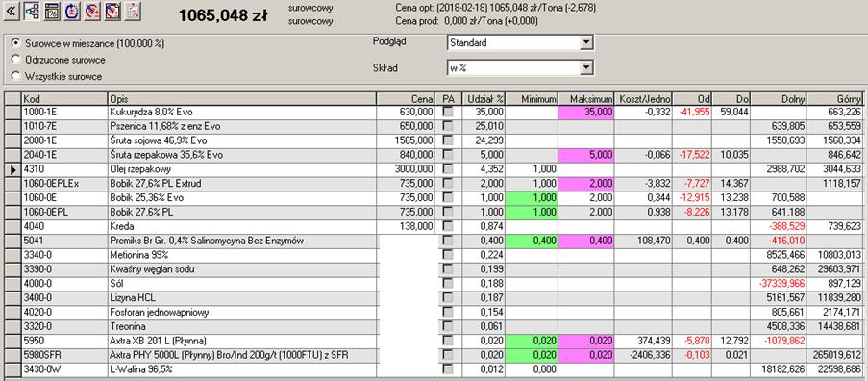Image resolution: width=868 pixels, height=381 pixels.
Task: Click Udział value '24,299' for Śruta sojowa
Action: tap(484, 141)
